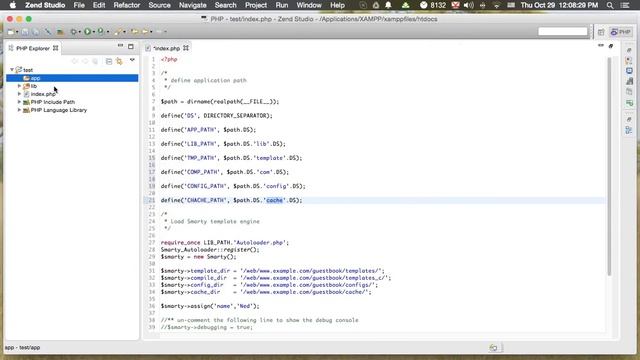
Task: Close the index.php editor tab
Action: (x=186, y=48)
